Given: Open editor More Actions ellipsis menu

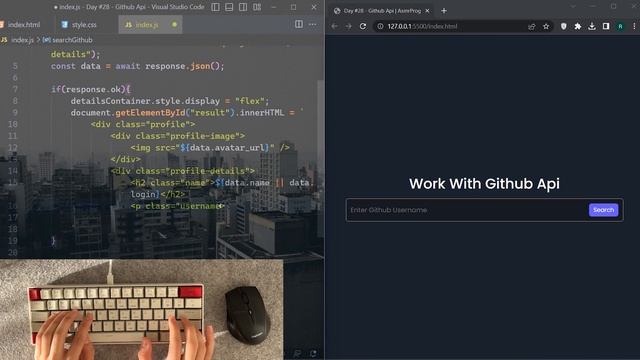Looking at the screenshot, I should pyautogui.click(x=313, y=24).
